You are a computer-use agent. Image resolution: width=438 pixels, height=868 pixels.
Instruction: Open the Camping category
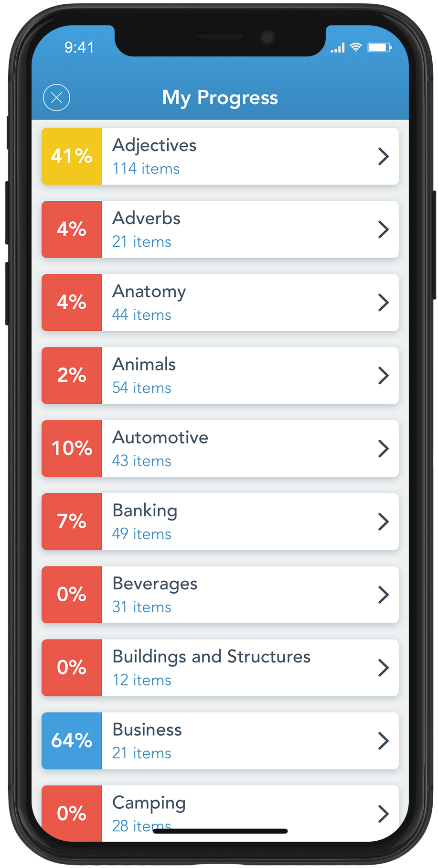(149, 803)
